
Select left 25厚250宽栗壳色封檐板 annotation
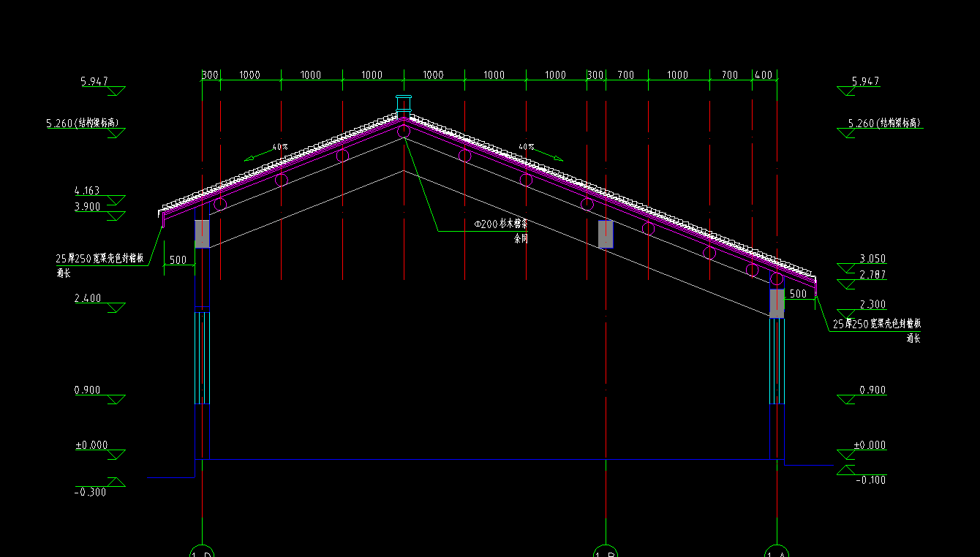click(x=100, y=259)
